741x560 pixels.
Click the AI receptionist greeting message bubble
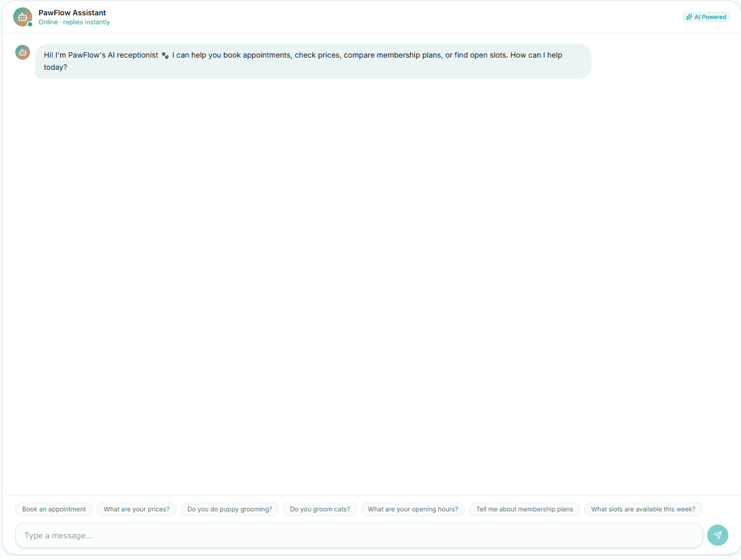click(x=313, y=61)
